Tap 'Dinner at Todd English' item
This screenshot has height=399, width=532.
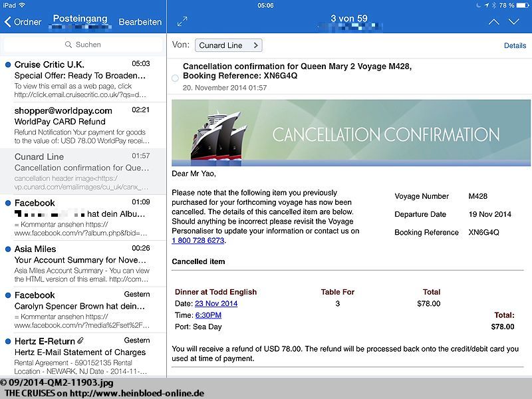point(215,292)
